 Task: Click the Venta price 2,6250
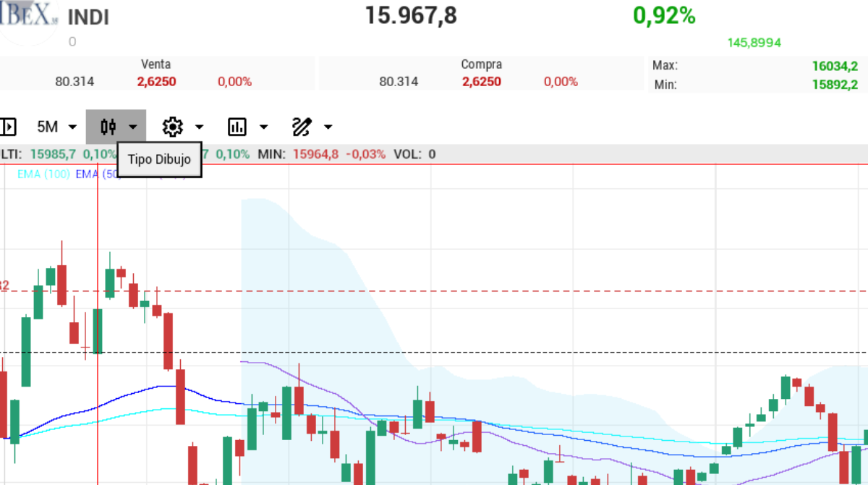(156, 82)
